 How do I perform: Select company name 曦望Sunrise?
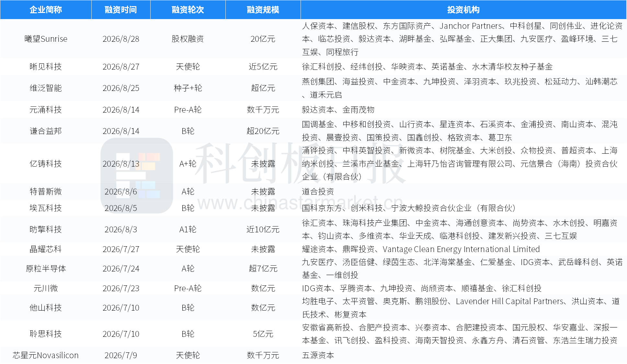(x=46, y=39)
